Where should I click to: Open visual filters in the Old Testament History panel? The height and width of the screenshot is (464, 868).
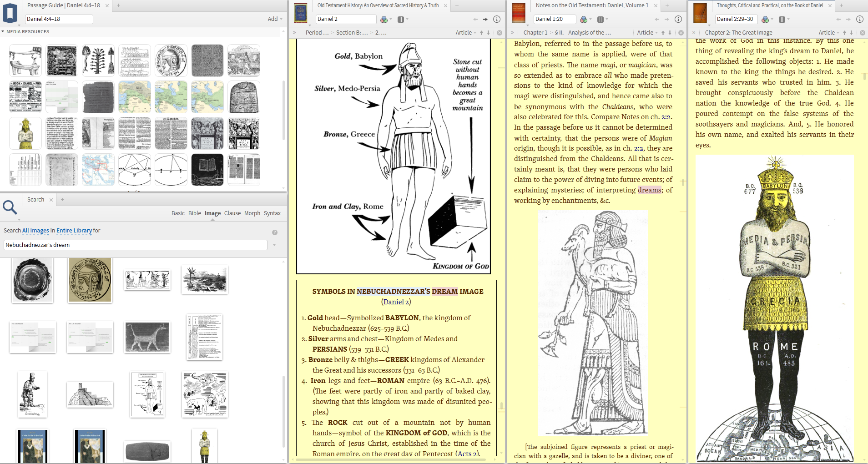385,19
